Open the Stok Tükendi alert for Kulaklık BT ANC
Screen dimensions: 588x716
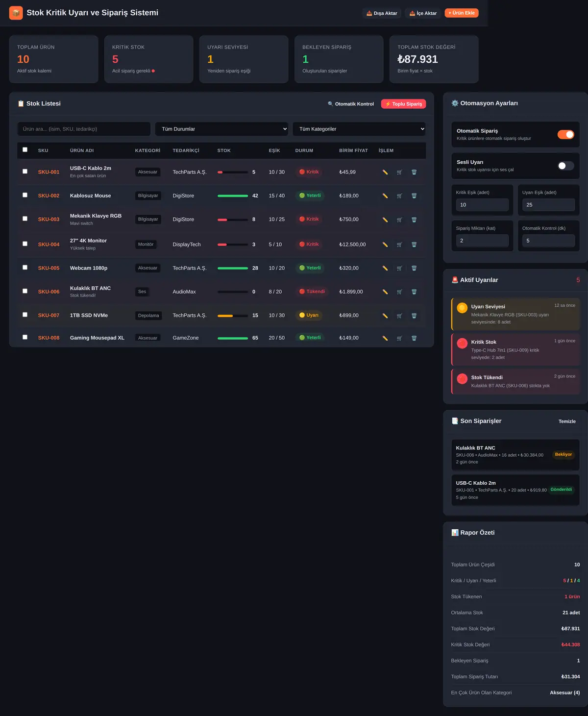pos(515,381)
